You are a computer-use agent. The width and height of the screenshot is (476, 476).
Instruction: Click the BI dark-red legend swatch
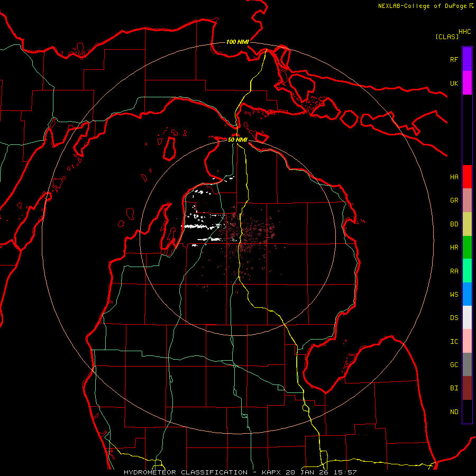click(x=467, y=388)
